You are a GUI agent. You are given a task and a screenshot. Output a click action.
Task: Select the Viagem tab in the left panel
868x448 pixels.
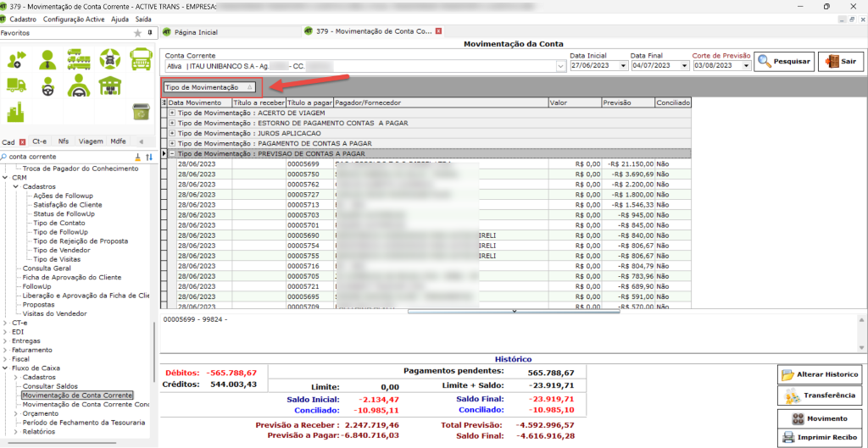coord(91,141)
